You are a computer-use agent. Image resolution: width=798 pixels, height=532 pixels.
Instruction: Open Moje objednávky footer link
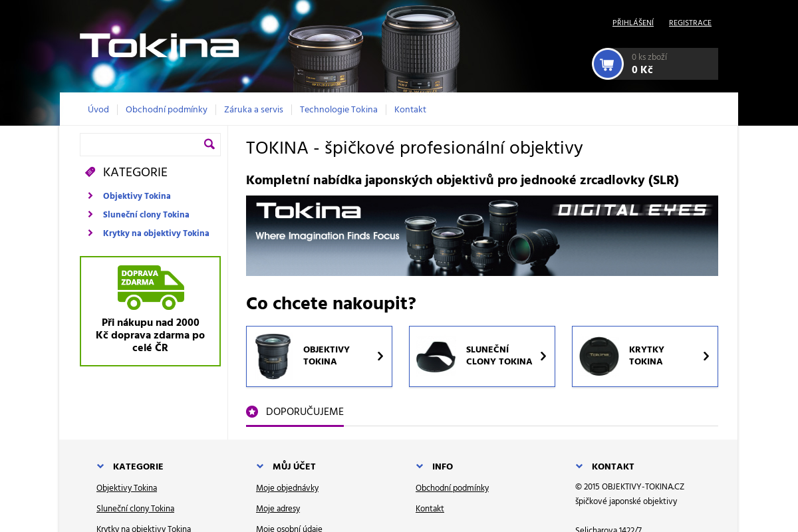287,488
